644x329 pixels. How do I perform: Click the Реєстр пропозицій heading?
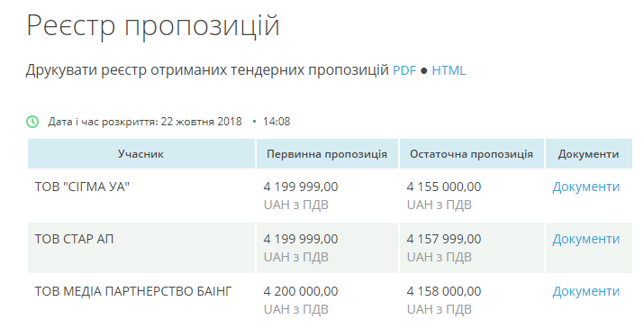pos(153,25)
